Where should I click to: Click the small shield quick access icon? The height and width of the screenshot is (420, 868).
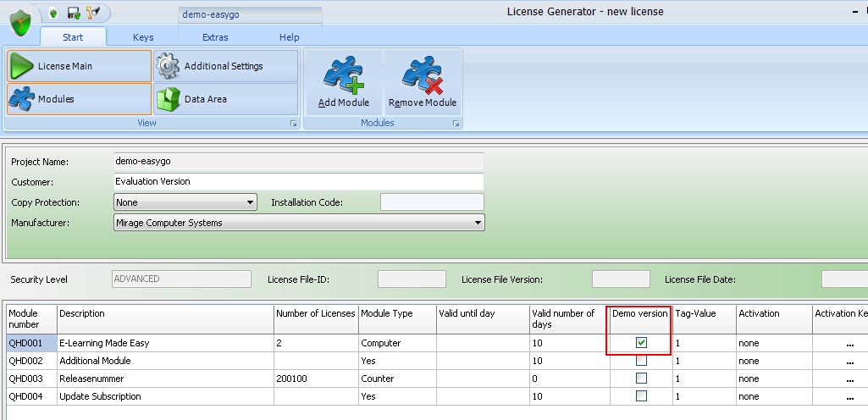pos(54,13)
